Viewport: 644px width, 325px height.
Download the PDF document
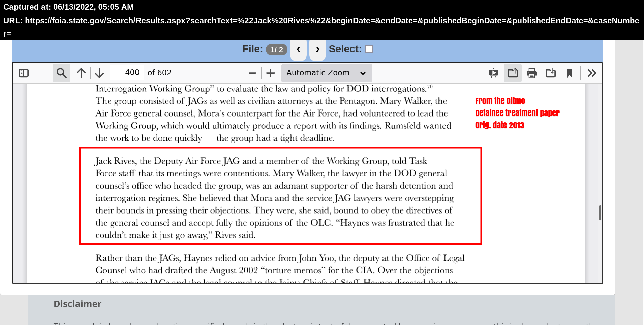[551, 73]
